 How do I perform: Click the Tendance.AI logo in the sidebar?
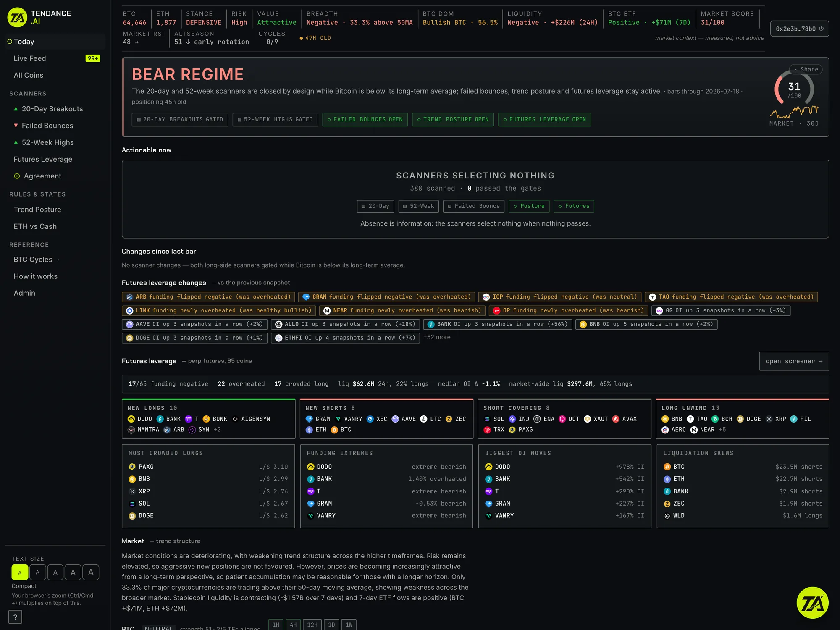(x=39, y=17)
